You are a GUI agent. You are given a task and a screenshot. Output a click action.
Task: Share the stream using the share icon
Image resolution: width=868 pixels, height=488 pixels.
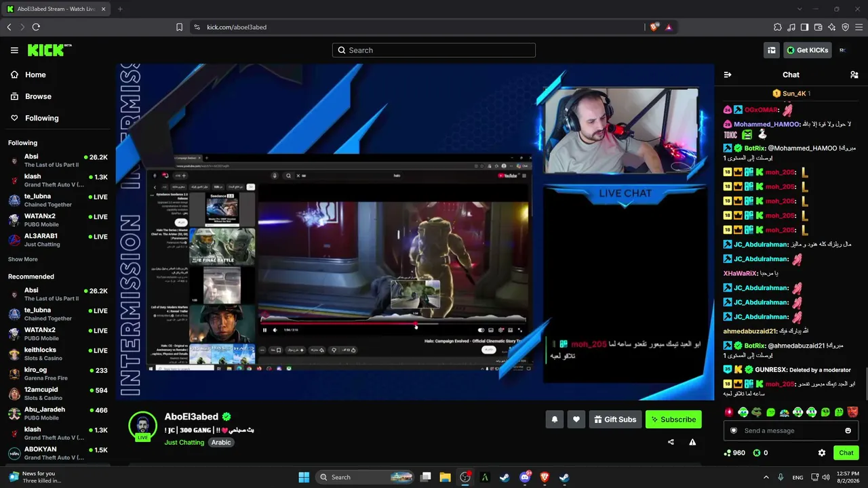pos(671,443)
